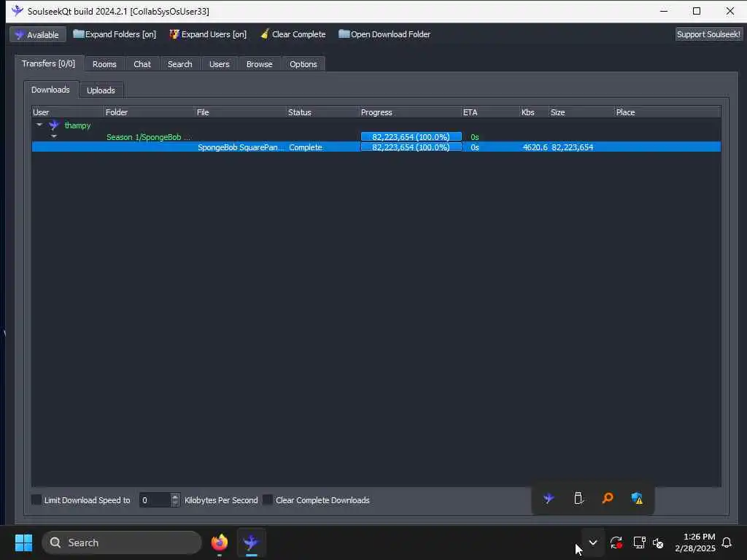Click the muted volume tray icon
Screen dimensions: 747x560
pos(658,542)
